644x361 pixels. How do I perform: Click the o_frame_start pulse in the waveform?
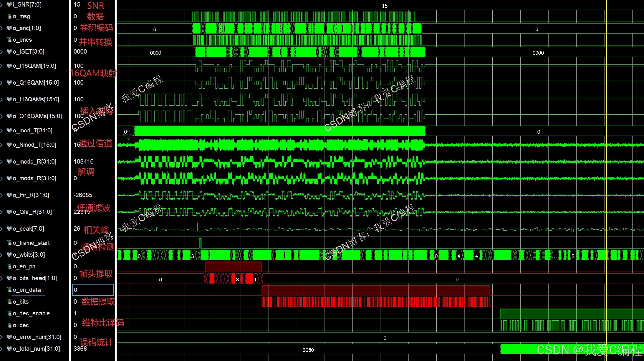pos(200,243)
